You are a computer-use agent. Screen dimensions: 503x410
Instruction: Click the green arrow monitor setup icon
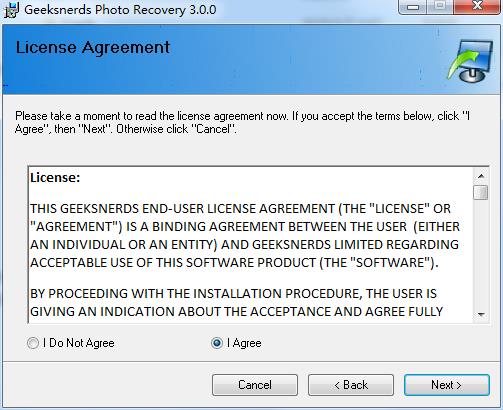click(470, 61)
